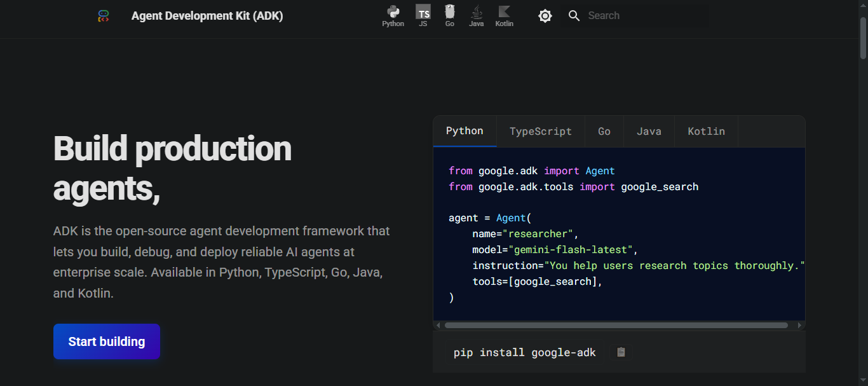Screen dimensions: 868x386
Task: Click the "pip install google-adk" text
Action: [525, 352]
